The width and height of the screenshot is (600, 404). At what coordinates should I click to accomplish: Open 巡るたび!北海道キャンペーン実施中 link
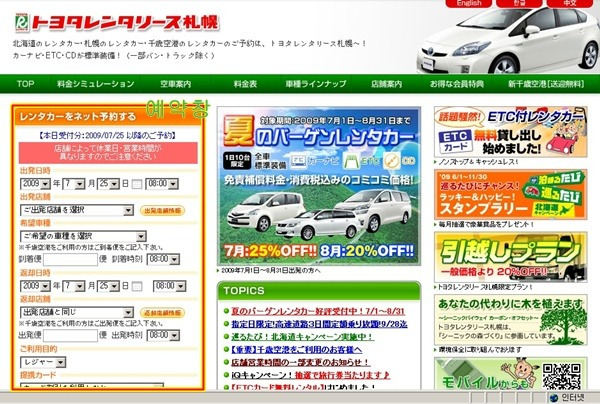click(302, 337)
